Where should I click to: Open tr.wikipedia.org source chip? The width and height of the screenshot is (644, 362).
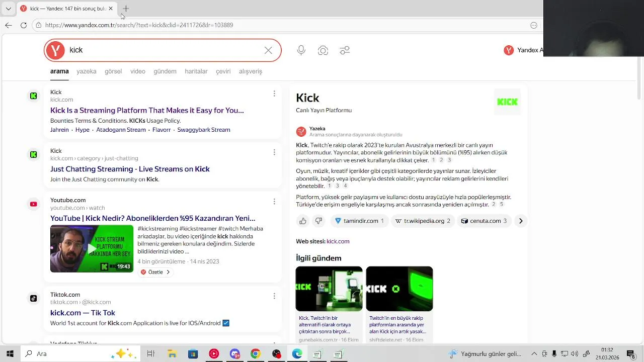(x=423, y=221)
